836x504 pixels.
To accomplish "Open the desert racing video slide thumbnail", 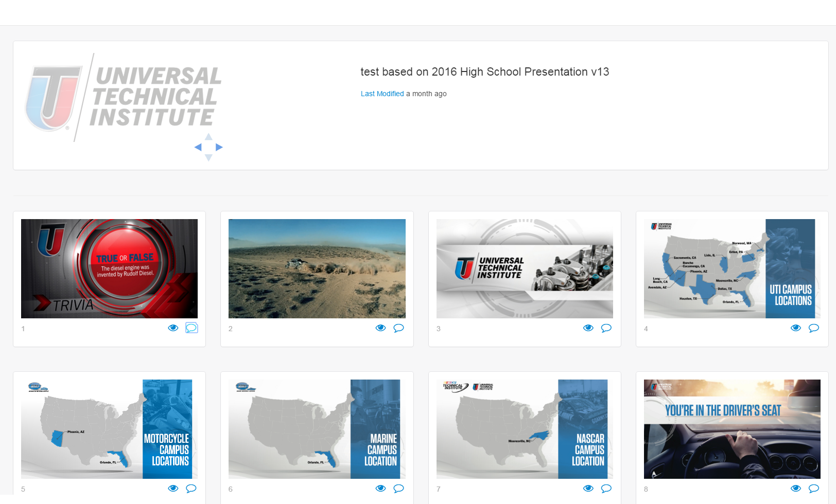I will [317, 268].
